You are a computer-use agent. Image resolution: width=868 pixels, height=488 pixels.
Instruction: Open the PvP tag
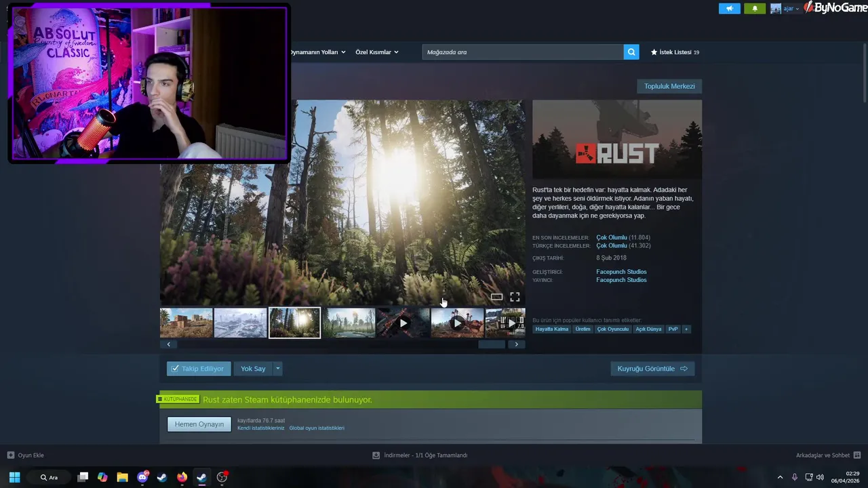coord(673,329)
